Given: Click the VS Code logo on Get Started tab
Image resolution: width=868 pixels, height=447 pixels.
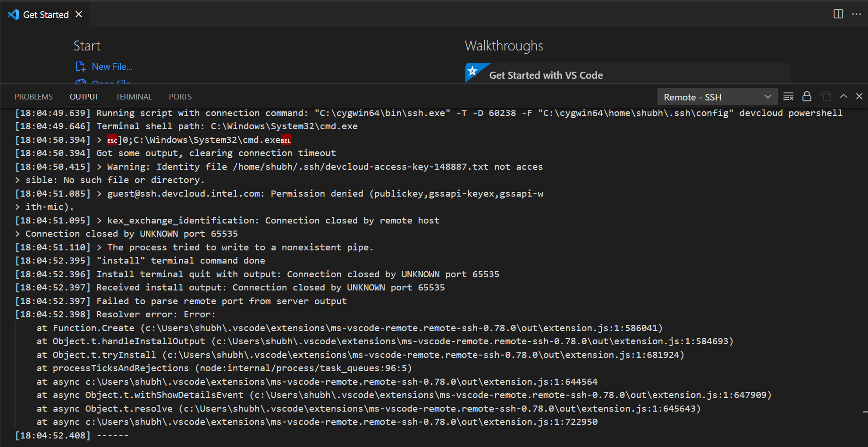Looking at the screenshot, I should click(13, 15).
